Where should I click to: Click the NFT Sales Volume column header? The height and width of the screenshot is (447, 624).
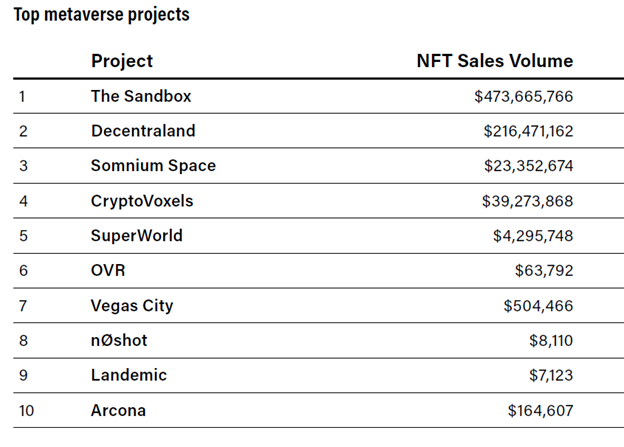click(x=494, y=61)
